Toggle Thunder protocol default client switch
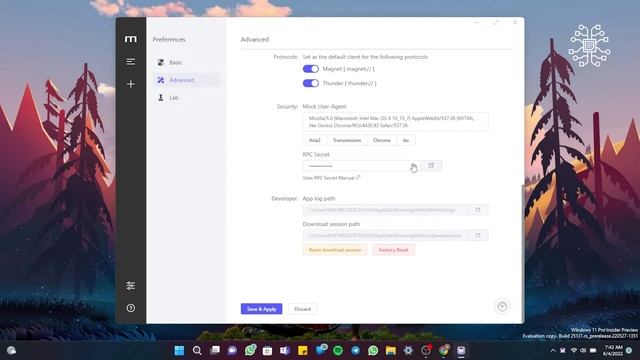This screenshot has height=360, width=640. pyautogui.click(x=311, y=83)
